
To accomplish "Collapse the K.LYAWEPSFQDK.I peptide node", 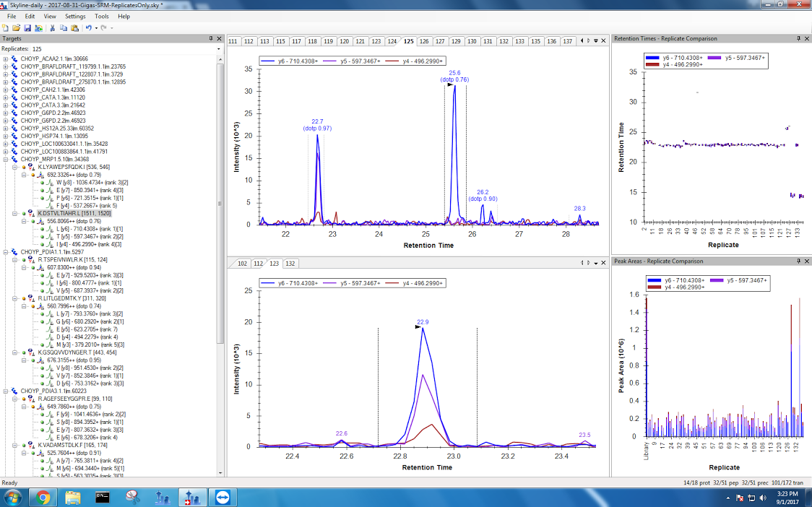I will point(15,167).
